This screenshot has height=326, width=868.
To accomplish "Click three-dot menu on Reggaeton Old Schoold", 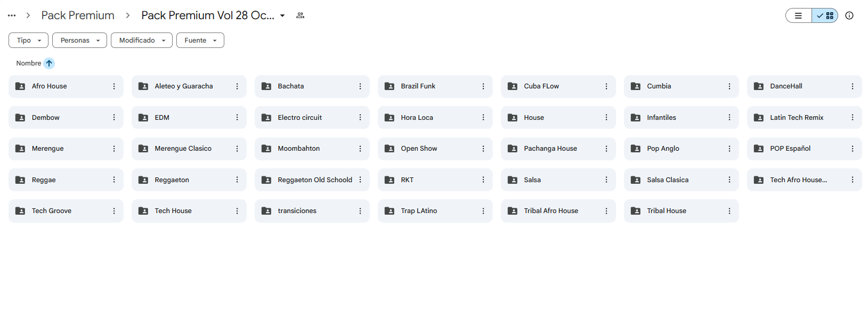I will [x=360, y=180].
